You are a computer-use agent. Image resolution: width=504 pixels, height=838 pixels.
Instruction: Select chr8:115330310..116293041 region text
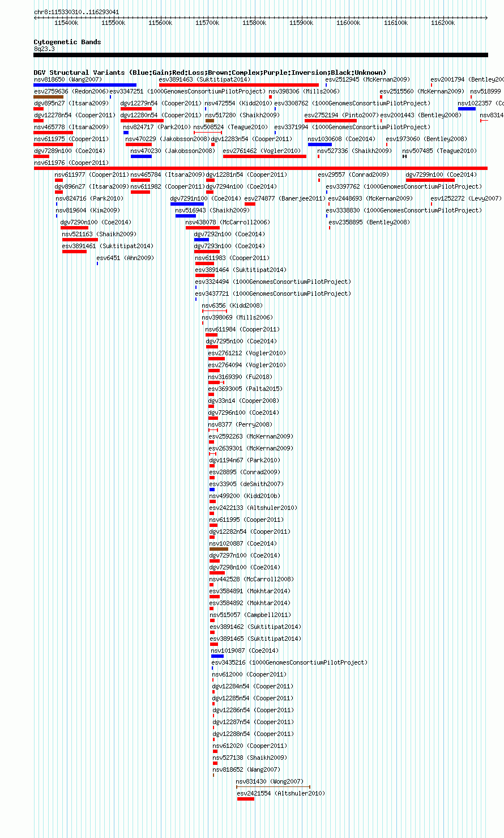point(76,12)
